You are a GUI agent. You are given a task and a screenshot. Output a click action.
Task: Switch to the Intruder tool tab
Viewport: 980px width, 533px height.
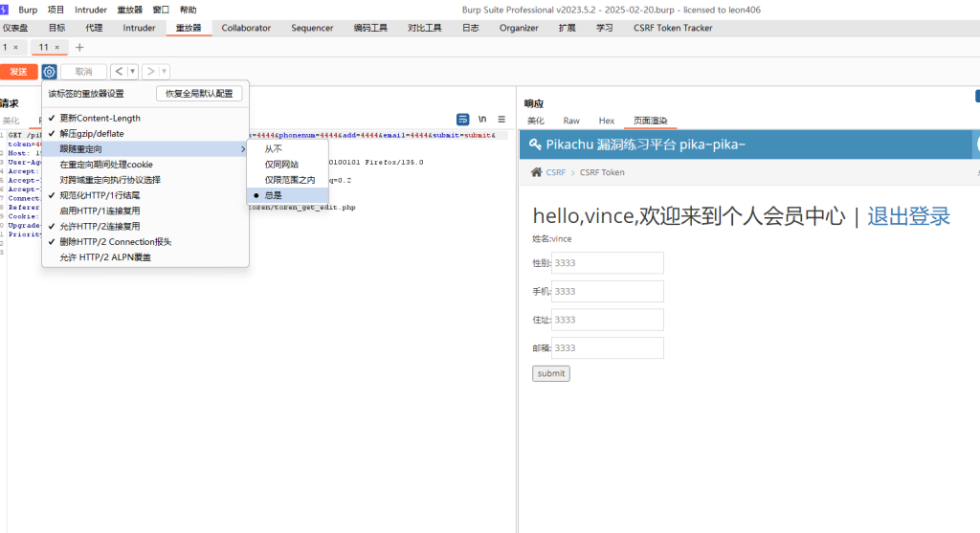[139, 28]
